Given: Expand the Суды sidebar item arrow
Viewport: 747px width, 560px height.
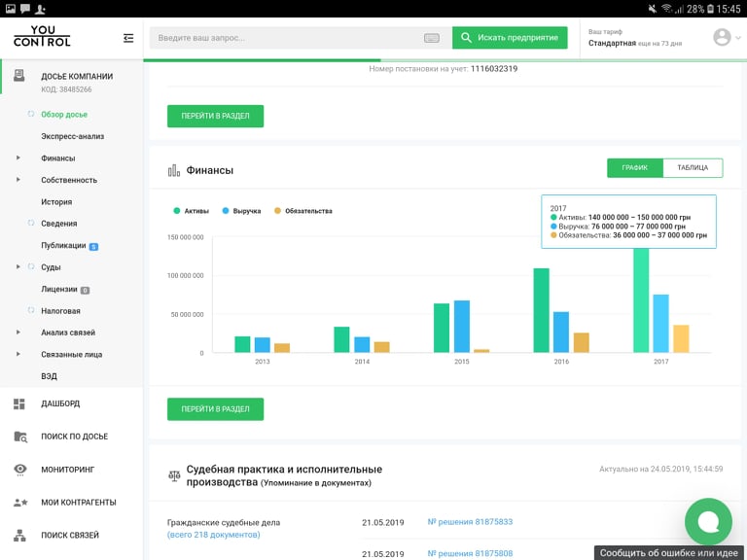Looking at the screenshot, I should (x=18, y=266).
